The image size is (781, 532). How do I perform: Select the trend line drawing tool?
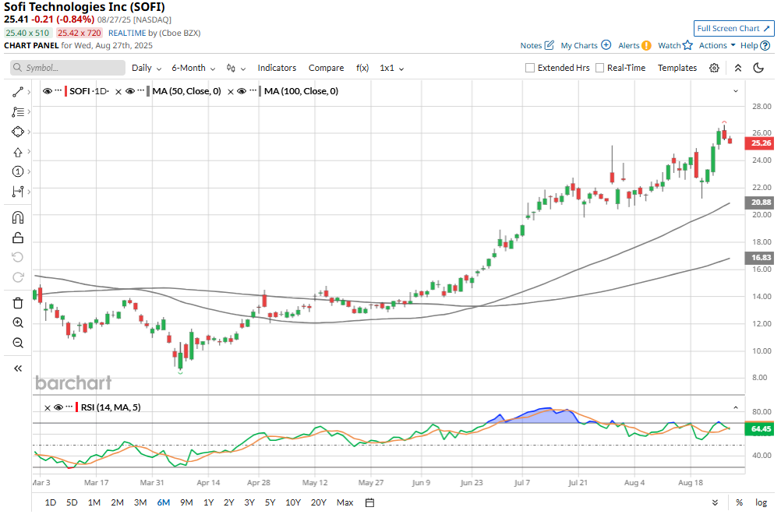(18, 92)
